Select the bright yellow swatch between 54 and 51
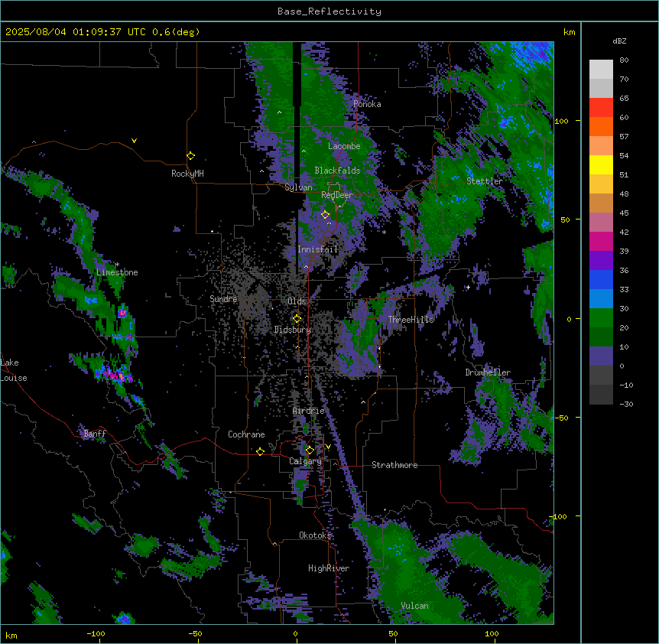The width and height of the screenshot is (659, 644). [x=601, y=164]
